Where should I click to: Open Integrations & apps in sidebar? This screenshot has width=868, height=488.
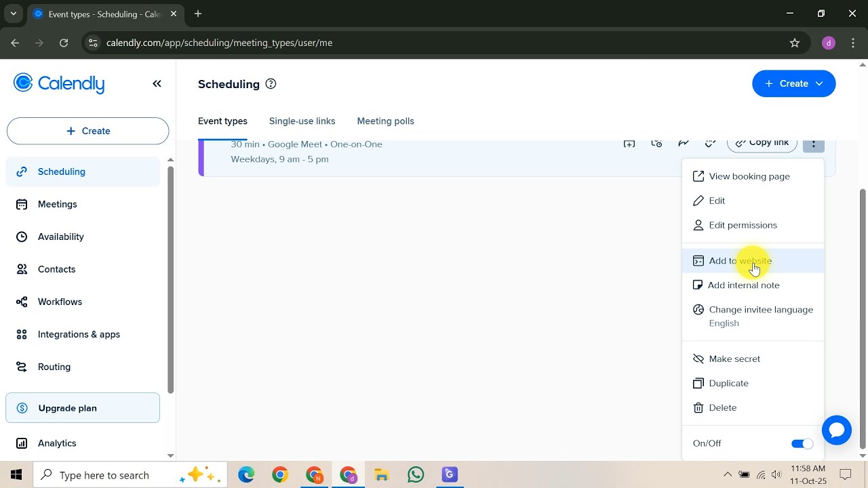pyautogui.click(x=83, y=334)
